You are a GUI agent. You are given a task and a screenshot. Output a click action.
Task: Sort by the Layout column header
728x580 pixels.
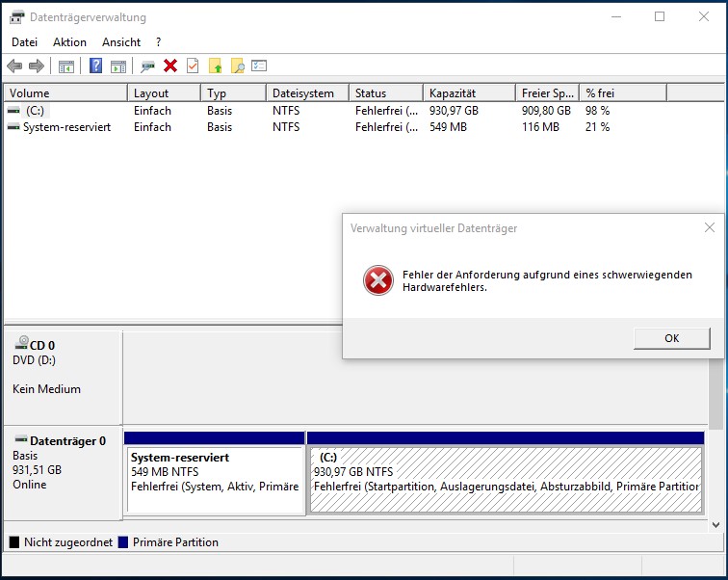click(x=165, y=92)
